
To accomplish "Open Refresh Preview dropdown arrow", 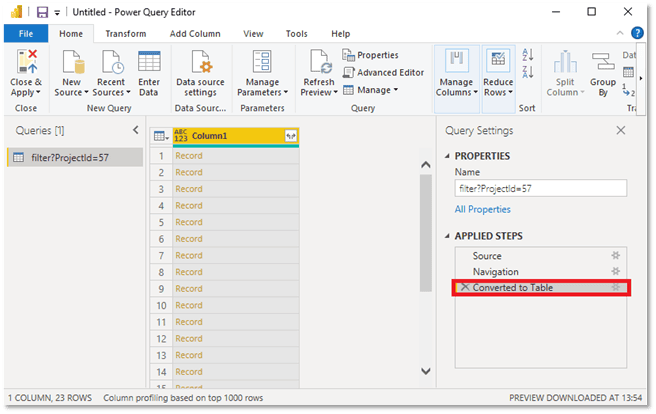I will 335,92.
